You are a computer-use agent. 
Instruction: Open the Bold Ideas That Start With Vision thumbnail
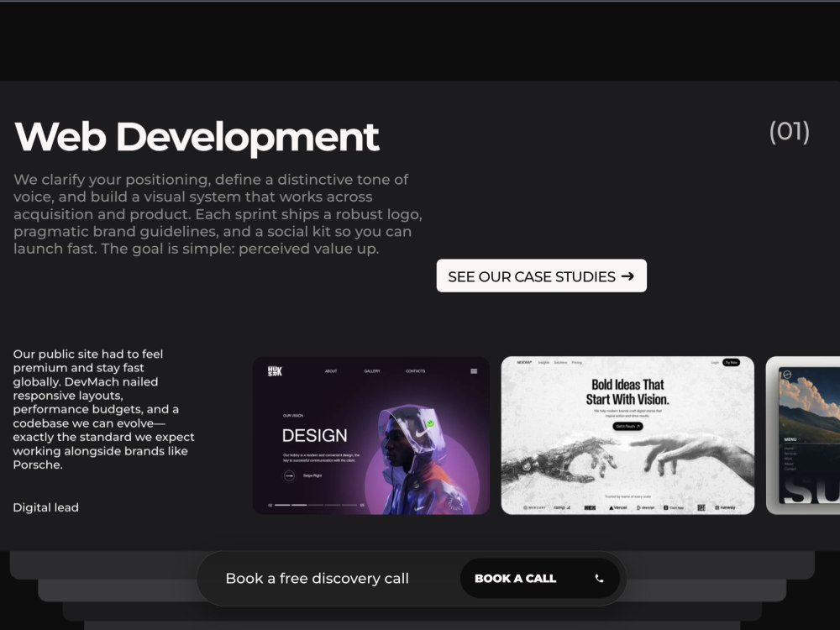[627, 435]
